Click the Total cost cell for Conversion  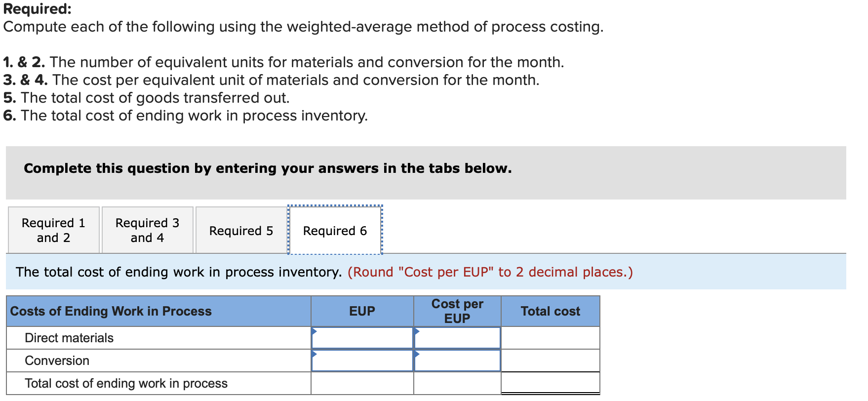pyautogui.click(x=550, y=361)
